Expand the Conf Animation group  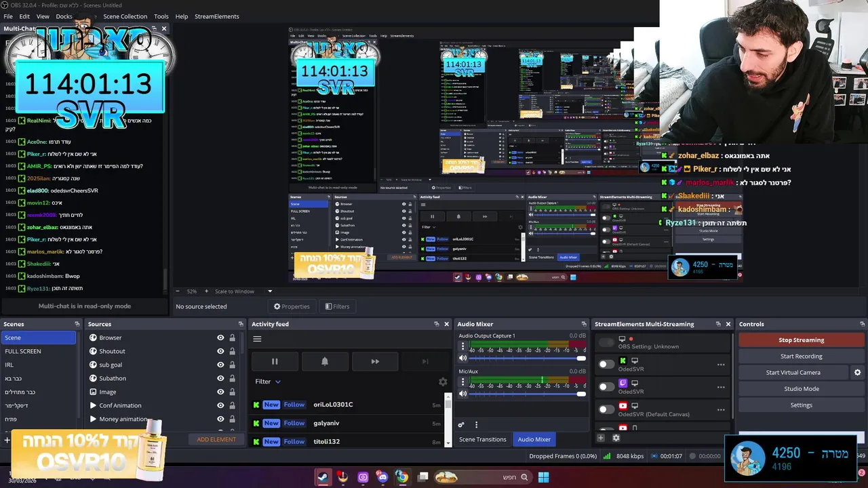[x=93, y=405]
